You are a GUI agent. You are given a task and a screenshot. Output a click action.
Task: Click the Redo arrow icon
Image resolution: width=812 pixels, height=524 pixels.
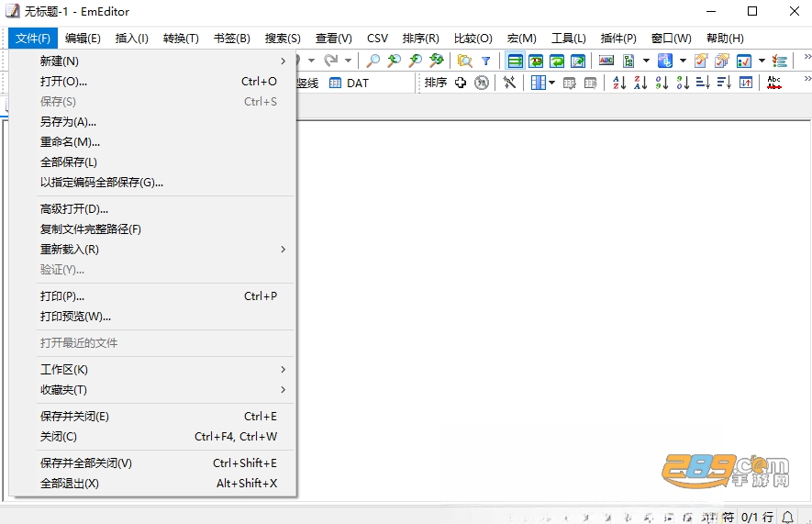331,61
